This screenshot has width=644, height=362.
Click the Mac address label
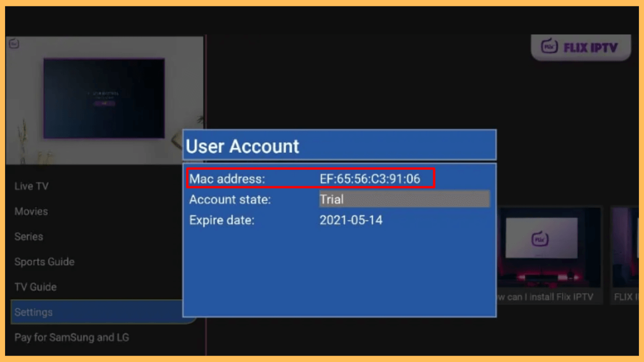pyautogui.click(x=227, y=178)
